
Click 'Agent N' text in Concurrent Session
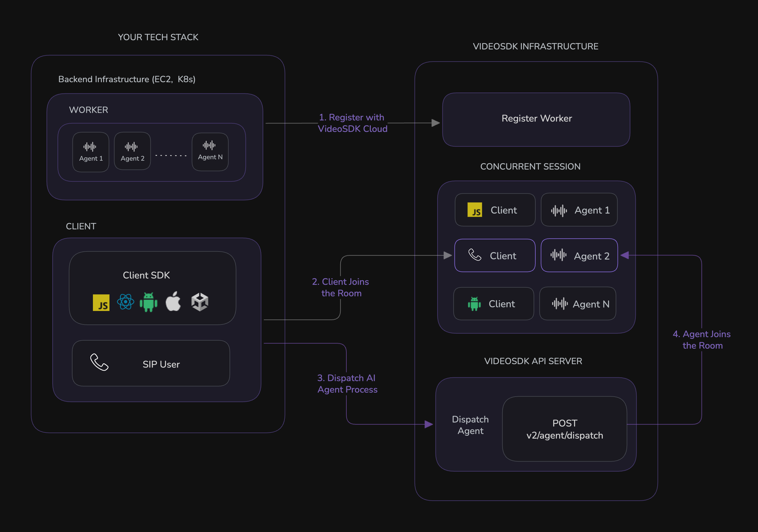click(591, 304)
